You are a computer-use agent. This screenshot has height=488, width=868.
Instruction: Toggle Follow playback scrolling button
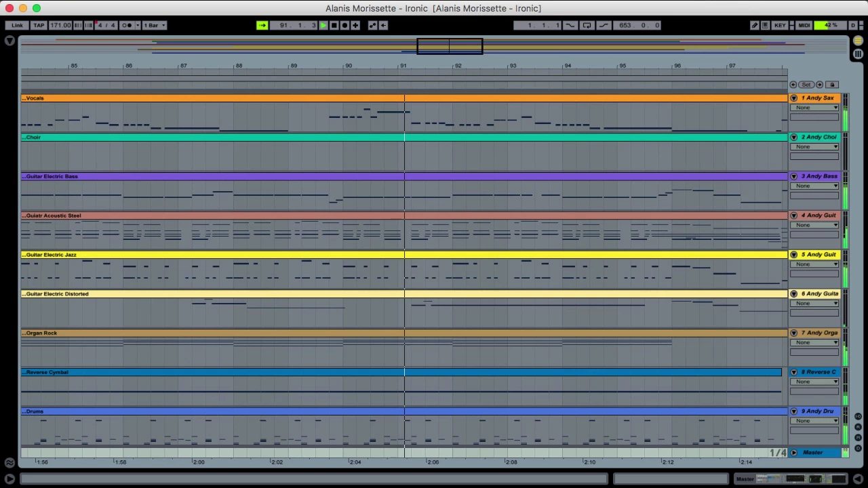tap(262, 25)
